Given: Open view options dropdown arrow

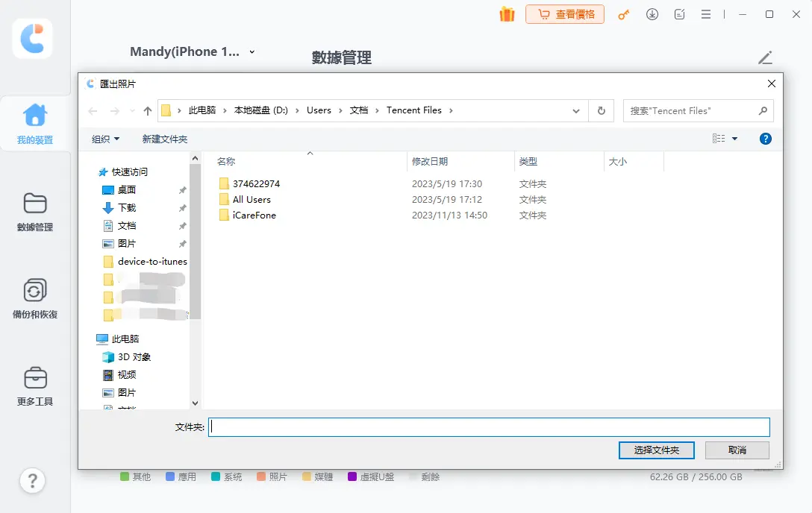Looking at the screenshot, I should [734, 139].
